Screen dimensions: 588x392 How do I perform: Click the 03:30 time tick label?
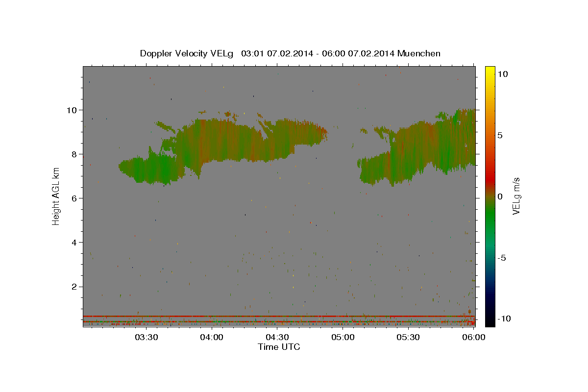point(147,337)
